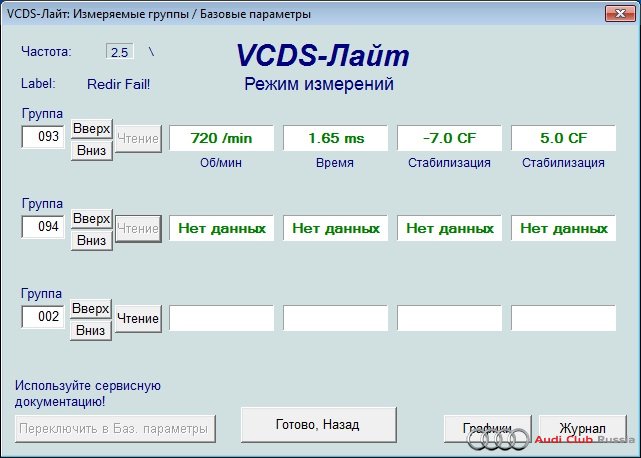Click last empty value field of group 002
The width and height of the screenshot is (641, 458).
point(563,318)
